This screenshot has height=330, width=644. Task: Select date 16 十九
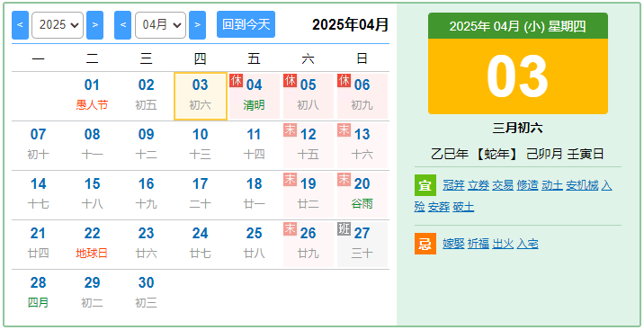click(147, 194)
